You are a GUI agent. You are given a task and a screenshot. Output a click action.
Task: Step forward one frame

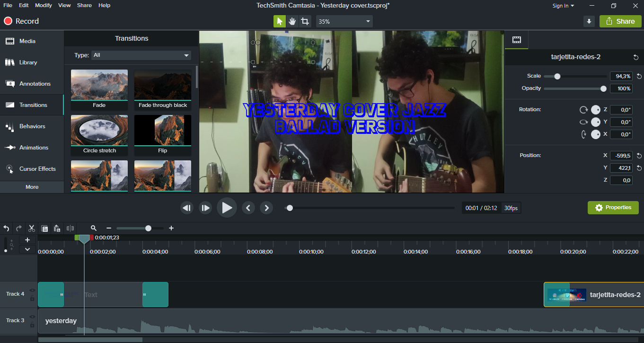click(205, 208)
